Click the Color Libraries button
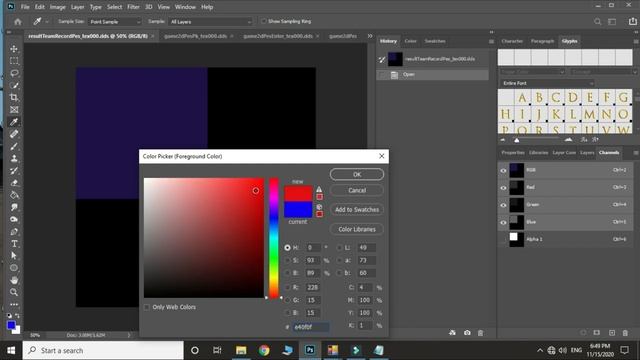640x360 pixels. pyautogui.click(x=357, y=229)
